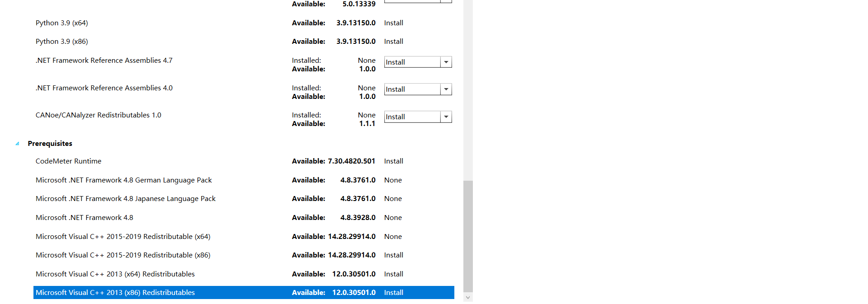Click version 5.0.13339 at the top
This screenshot has width=868, height=304.
(x=359, y=4)
